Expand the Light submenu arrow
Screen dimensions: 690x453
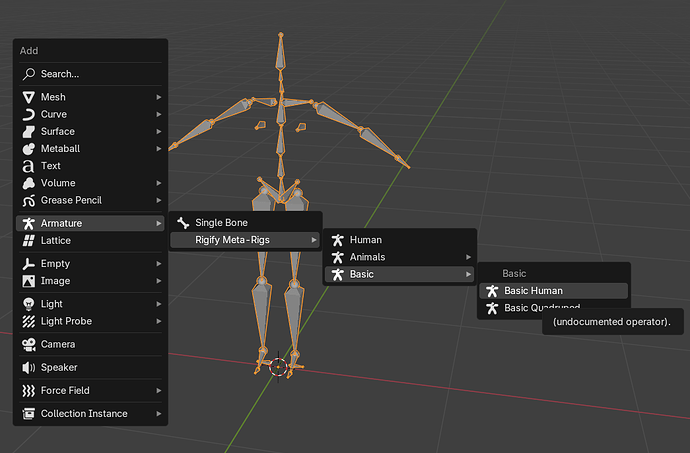pyautogui.click(x=159, y=304)
